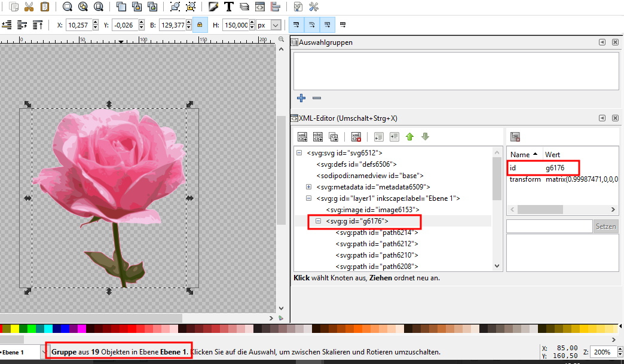Pick the yellow swatch in the palette
The width and height of the screenshot is (624, 364).
click(x=15, y=329)
